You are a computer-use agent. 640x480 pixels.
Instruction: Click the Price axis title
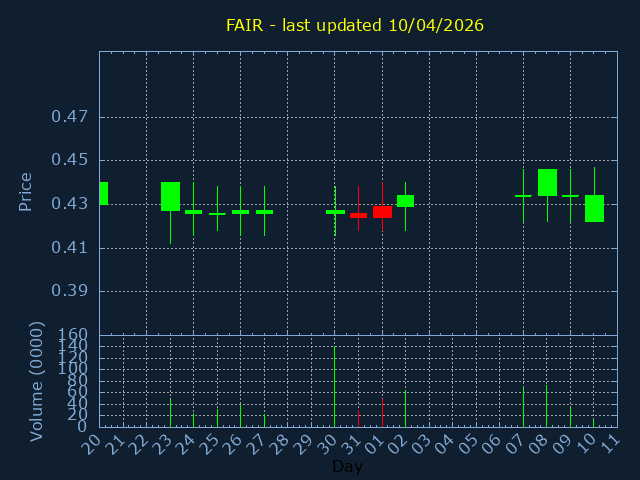26,191
